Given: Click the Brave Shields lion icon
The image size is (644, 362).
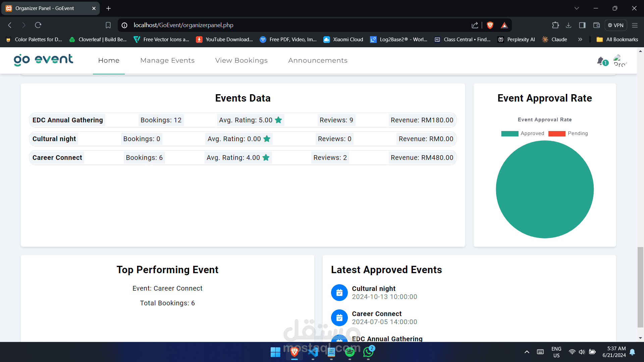Looking at the screenshot, I should pos(490,25).
